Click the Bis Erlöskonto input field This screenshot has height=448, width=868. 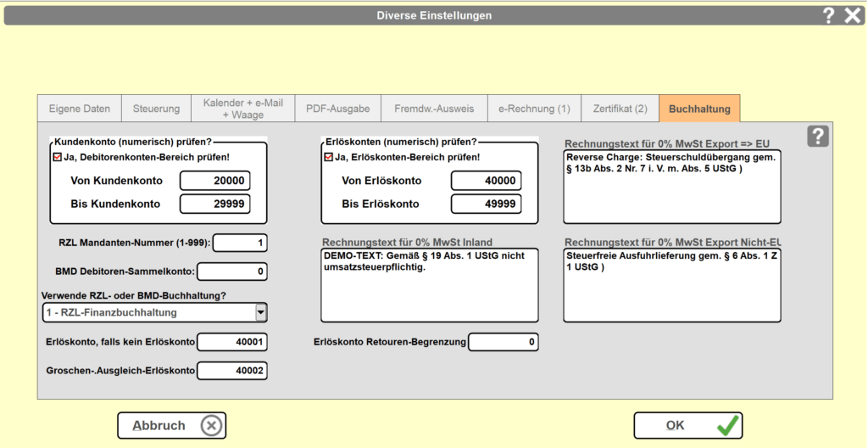[x=486, y=204]
